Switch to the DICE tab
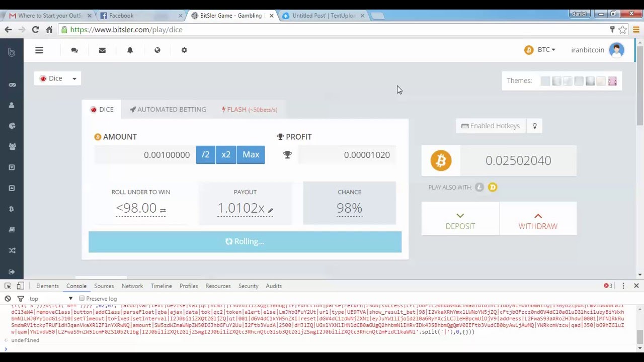Image resolution: width=644 pixels, height=362 pixels. click(102, 110)
